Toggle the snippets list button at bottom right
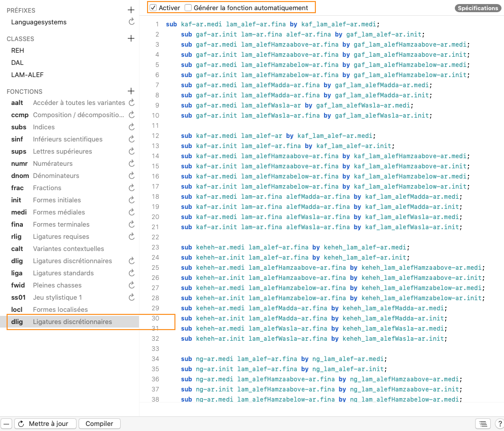 click(x=482, y=424)
